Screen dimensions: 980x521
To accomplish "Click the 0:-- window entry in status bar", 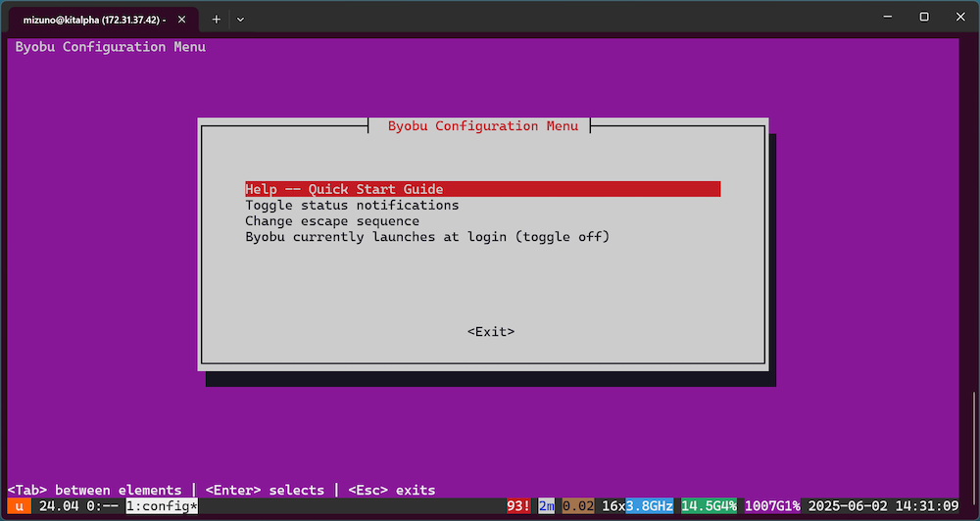I will coord(102,506).
